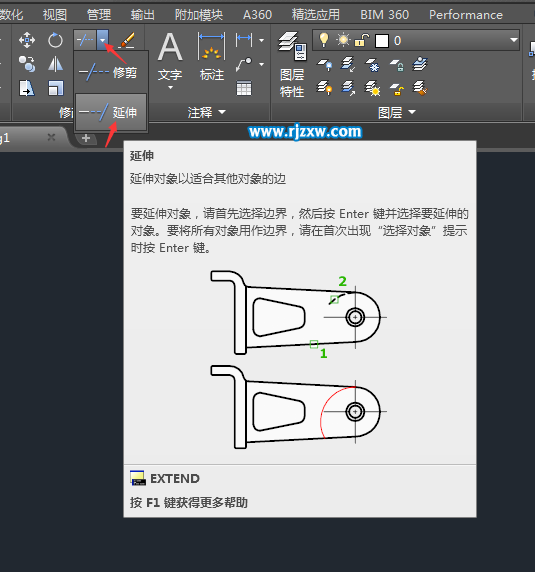Click layer 0 white color swatch
The width and height of the screenshot is (535, 572).
[x=381, y=40]
